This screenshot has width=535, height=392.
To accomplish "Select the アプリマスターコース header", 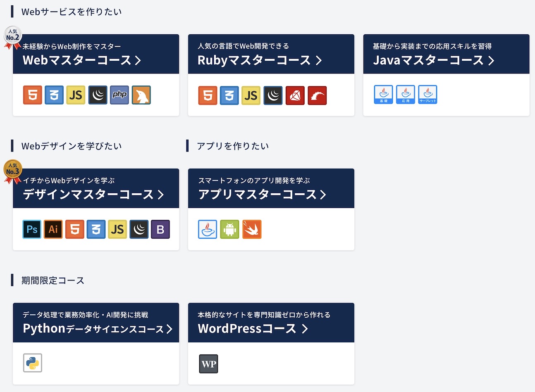I will (262, 195).
